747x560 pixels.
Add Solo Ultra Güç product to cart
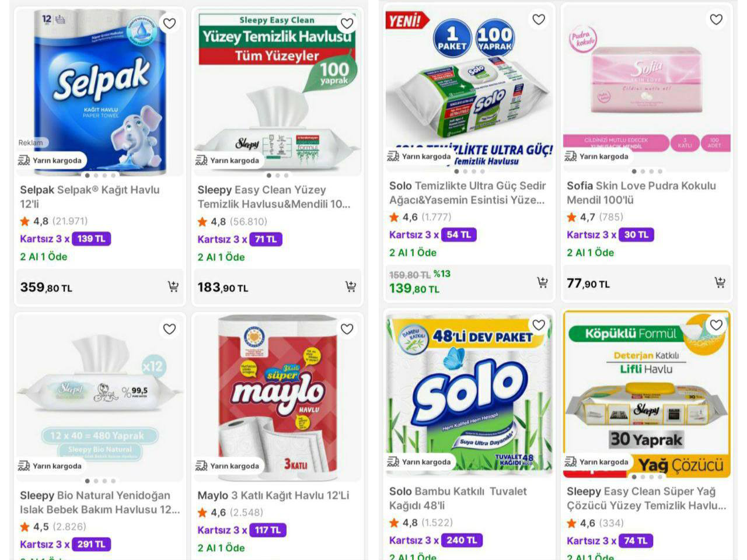click(542, 282)
